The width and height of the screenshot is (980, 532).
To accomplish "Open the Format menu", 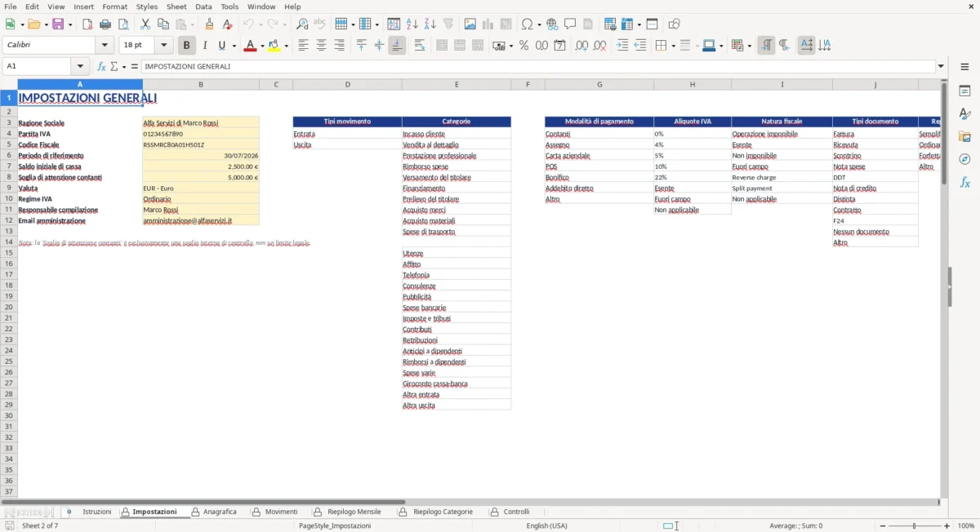I will tap(114, 7).
